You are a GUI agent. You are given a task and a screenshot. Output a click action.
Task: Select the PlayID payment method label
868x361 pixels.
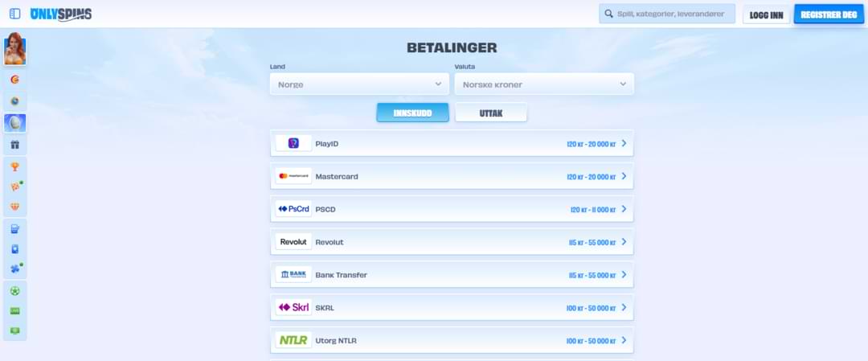(x=326, y=143)
